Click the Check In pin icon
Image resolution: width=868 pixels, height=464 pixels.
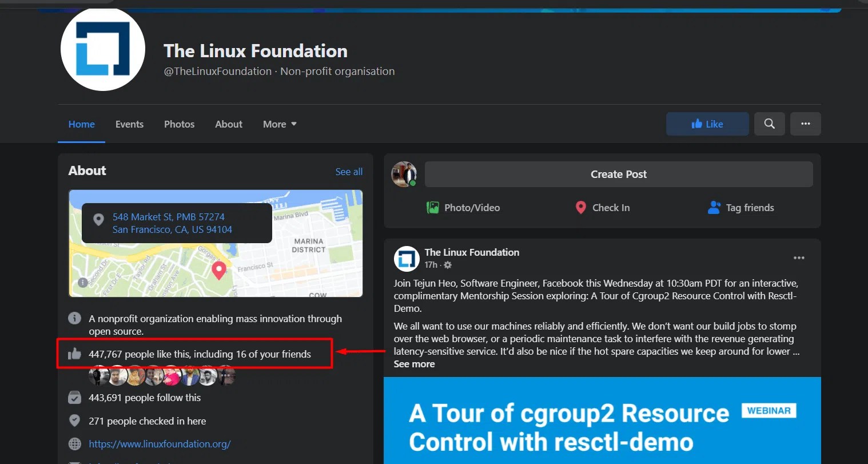580,208
